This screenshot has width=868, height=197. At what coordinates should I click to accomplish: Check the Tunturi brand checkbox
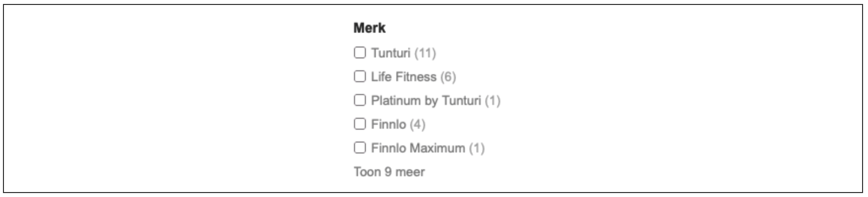[x=360, y=52]
